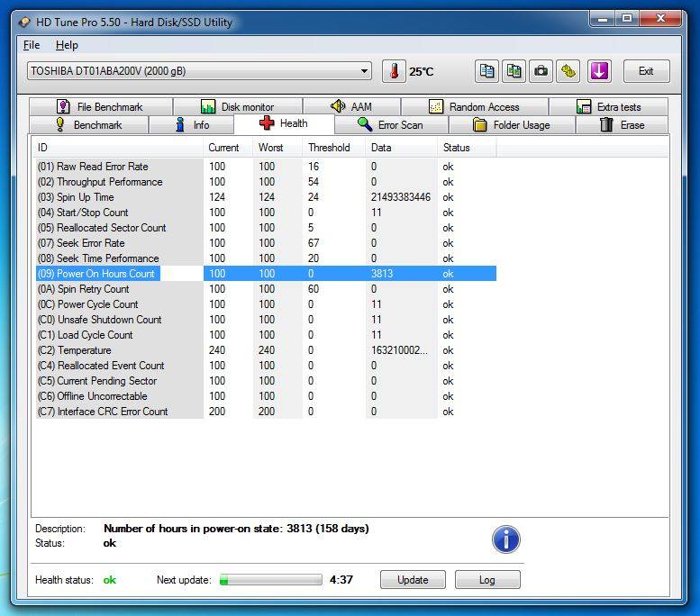
Task: Select the (07) Seek Error Rate row
Action: click(x=266, y=243)
